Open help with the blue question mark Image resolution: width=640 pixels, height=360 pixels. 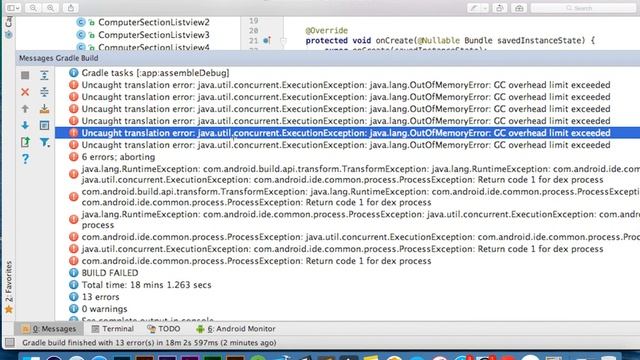point(25,159)
